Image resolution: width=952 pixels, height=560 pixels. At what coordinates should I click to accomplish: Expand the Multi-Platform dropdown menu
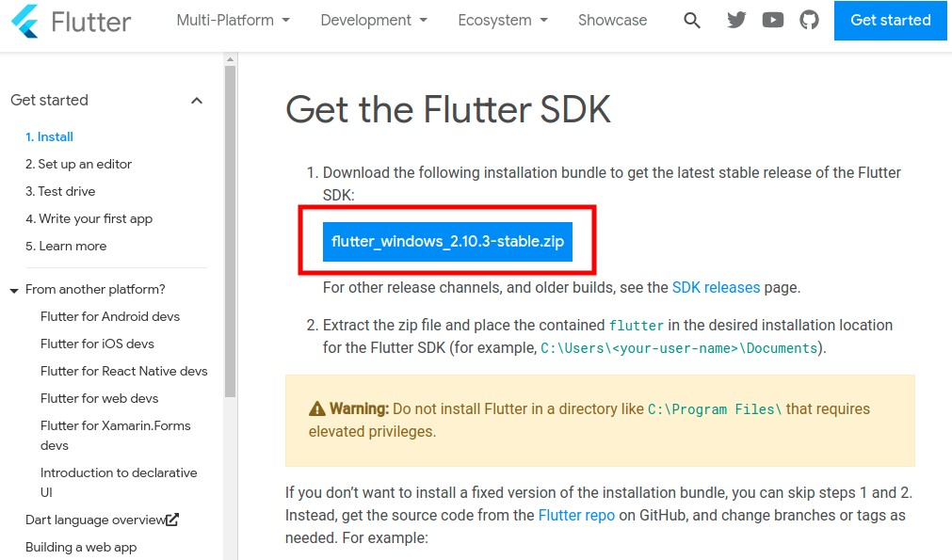click(x=234, y=20)
